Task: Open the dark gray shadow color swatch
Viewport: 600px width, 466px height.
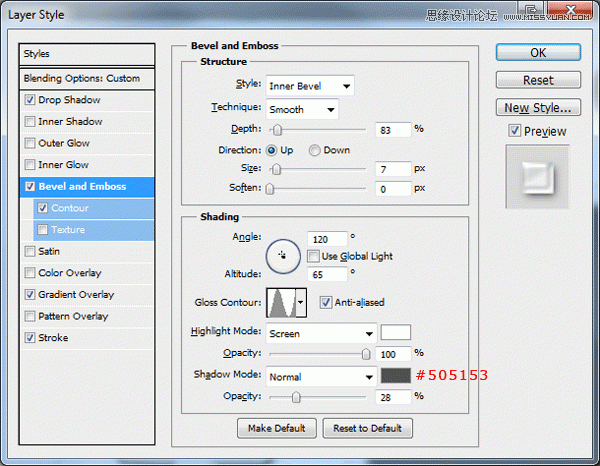Action: tap(396, 376)
